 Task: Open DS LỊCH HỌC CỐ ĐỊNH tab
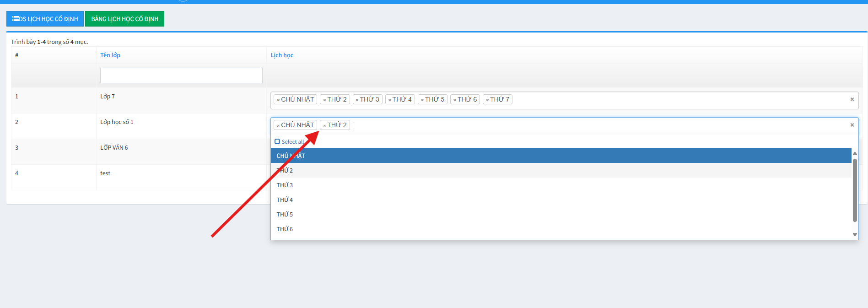[x=45, y=19]
